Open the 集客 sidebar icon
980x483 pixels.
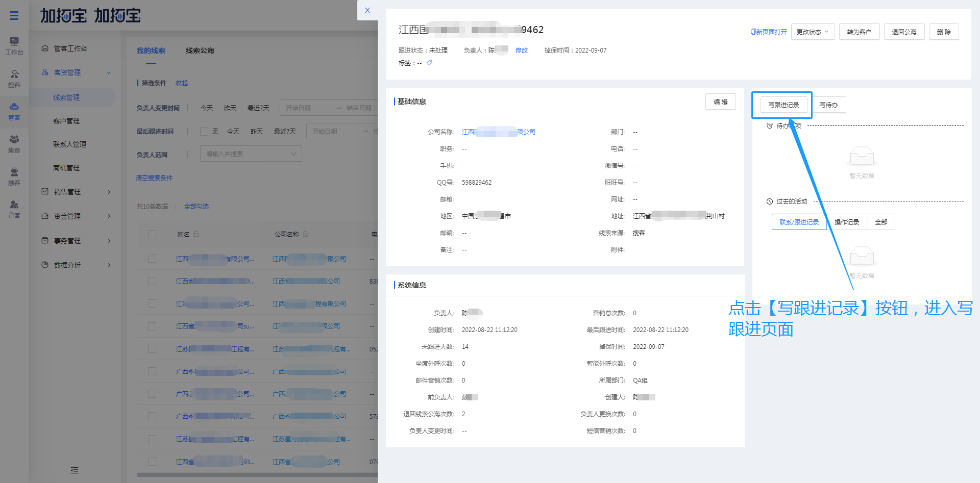tap(14, 144)
